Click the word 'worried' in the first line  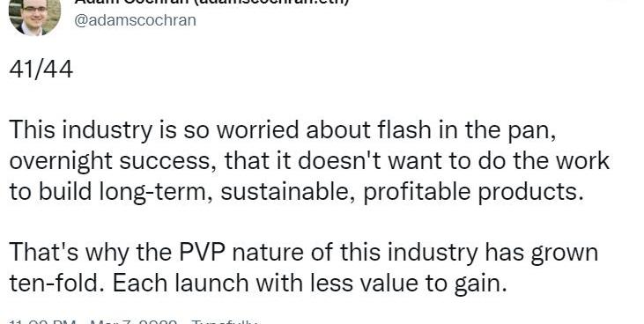[x=258, y=130]
